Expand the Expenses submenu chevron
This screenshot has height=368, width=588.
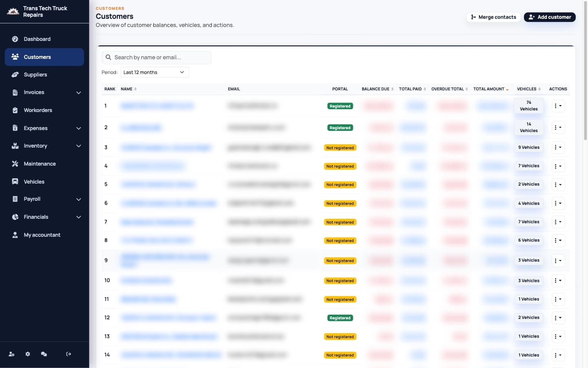(x=79, y=128)
